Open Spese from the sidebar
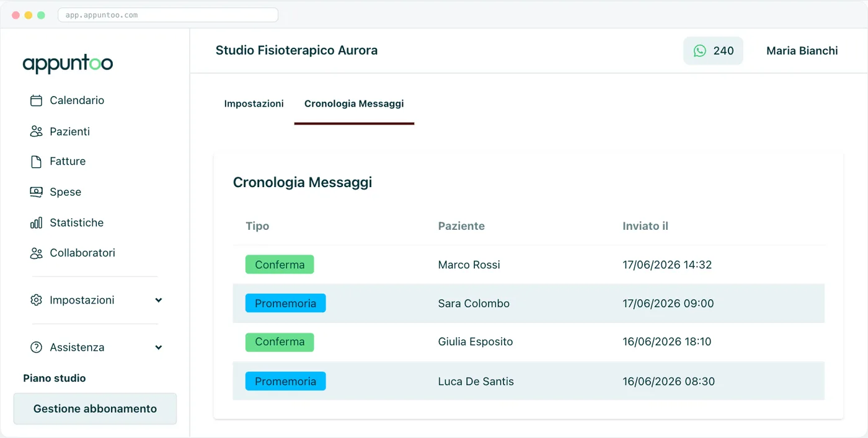868x438 pixels. (x=65, y=192)
